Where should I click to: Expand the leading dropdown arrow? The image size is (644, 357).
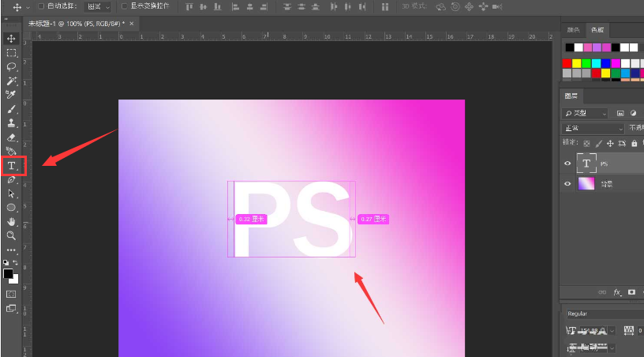click(x=612, y=348)
